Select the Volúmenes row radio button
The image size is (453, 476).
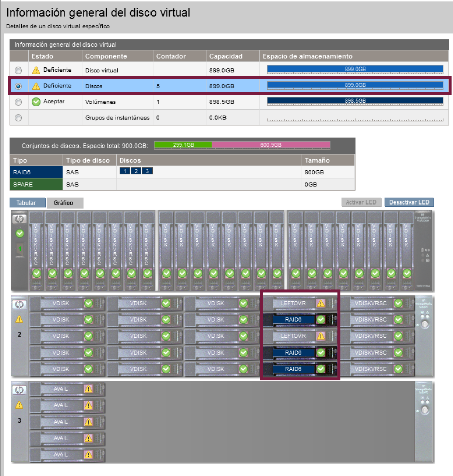(19, 102)
